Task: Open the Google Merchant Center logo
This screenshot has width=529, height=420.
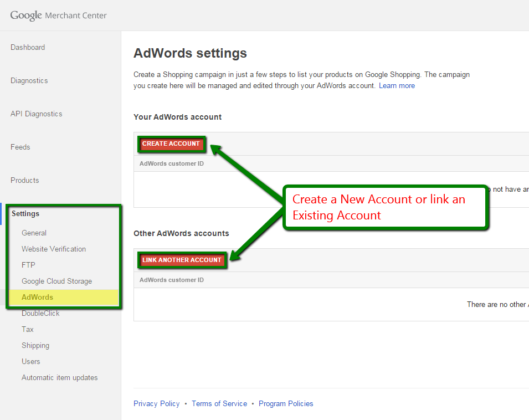Action: pos(58,15)
